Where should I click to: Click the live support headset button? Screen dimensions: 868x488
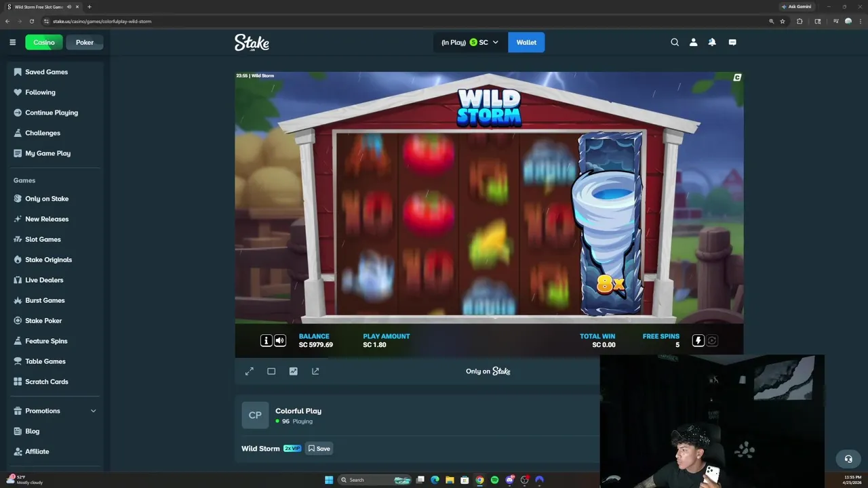pos(848,459)
